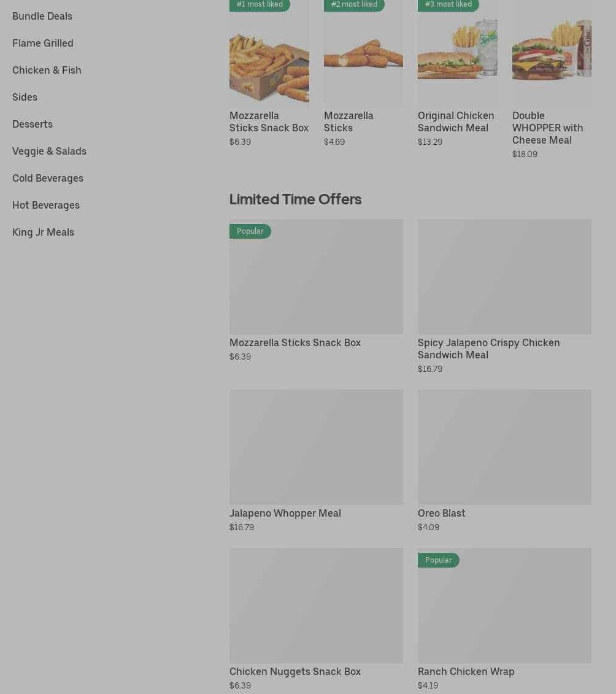This screenshot has width=616, height=694.
Task: Select the Original Chicken Sandwich Meal photo
Action: point(457,58)
